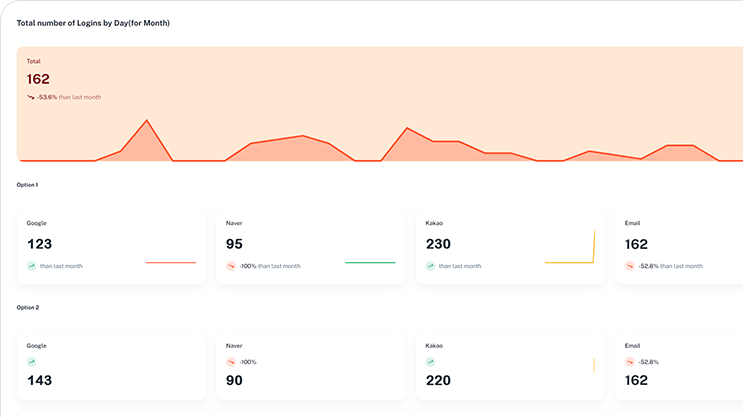Click 'than last month' text in Option 1 Google card
The width and height of the screenshot is (743, 417).
(x=61, y=266)
